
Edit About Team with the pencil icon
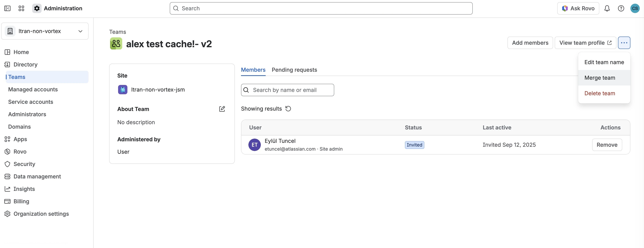pos(222,109)
